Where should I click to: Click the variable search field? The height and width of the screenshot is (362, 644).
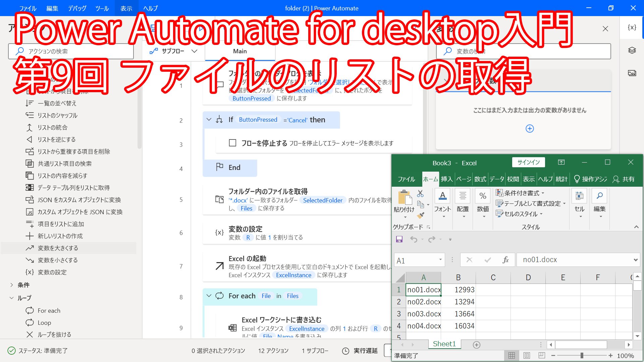(x=523, y=51)
